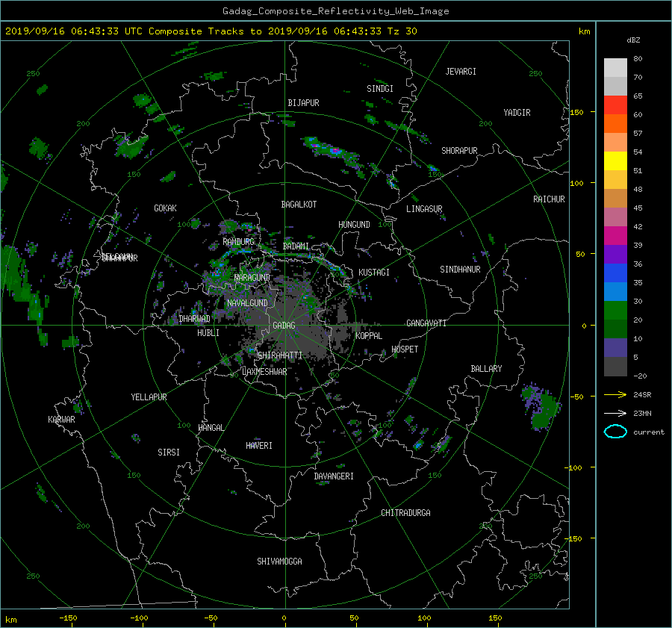672x628 pixels.
Task: Click the NAVALGUND label
Action: tap(247, 303)
